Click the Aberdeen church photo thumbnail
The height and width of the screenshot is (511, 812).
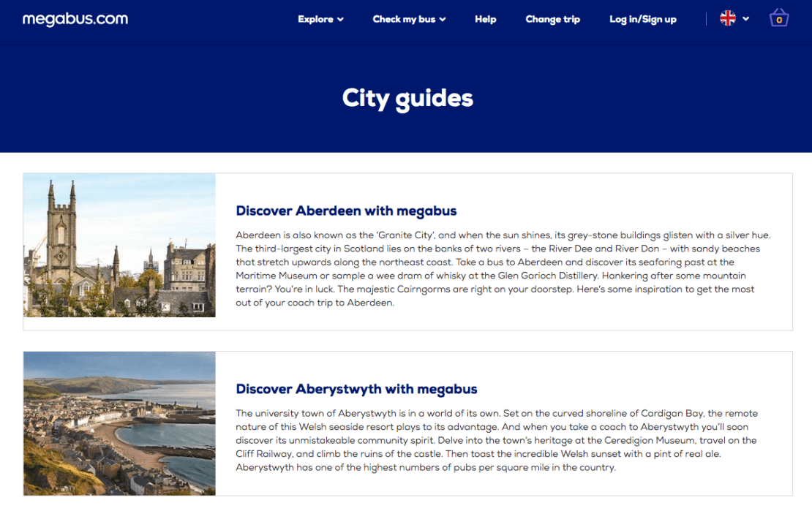pyautogui.click(x=120, y=245)
